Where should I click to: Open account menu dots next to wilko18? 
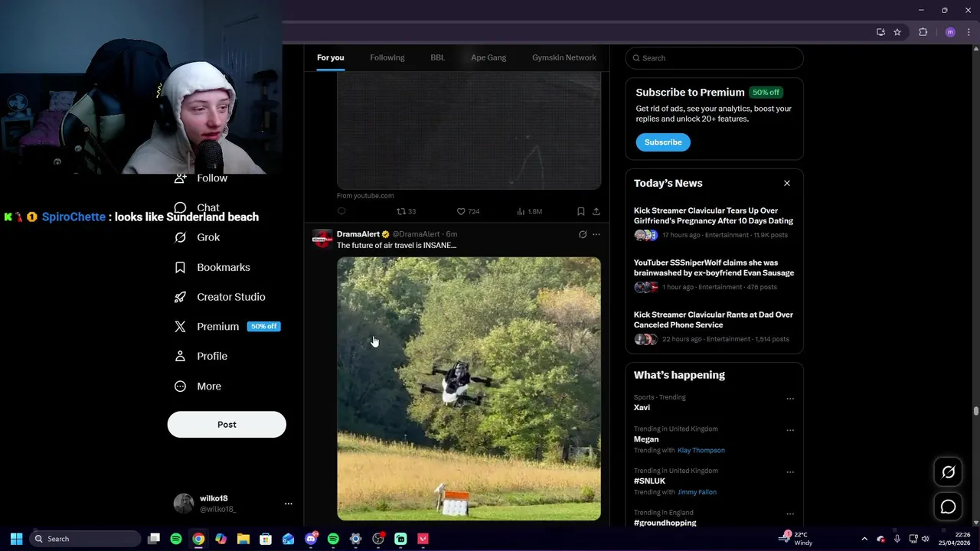[289, 504]
